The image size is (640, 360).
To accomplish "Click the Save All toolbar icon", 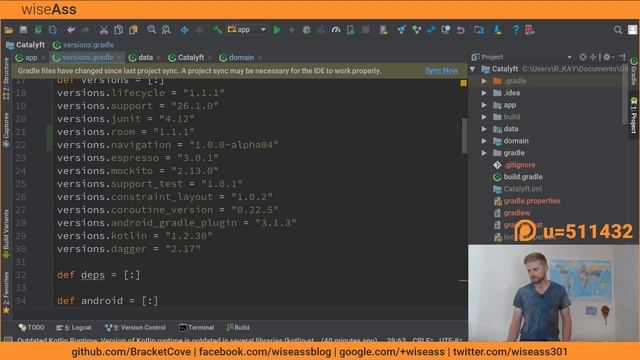I will (x=23, y=30).
